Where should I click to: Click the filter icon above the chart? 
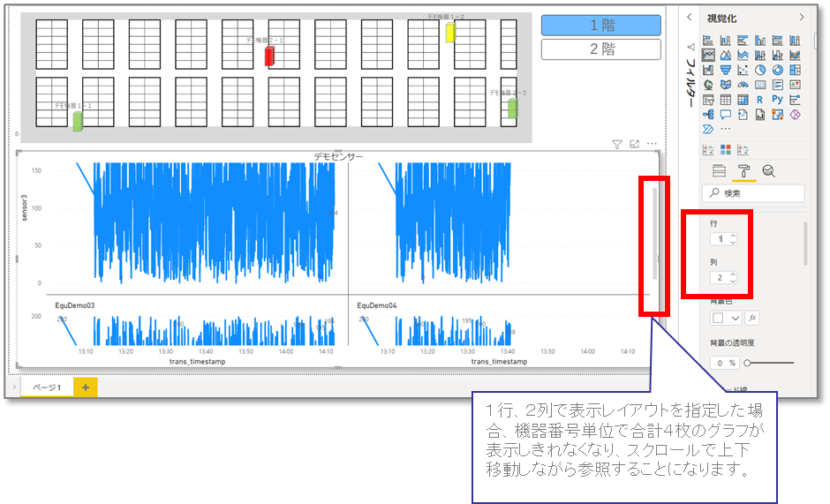click(x=616, y=144)
